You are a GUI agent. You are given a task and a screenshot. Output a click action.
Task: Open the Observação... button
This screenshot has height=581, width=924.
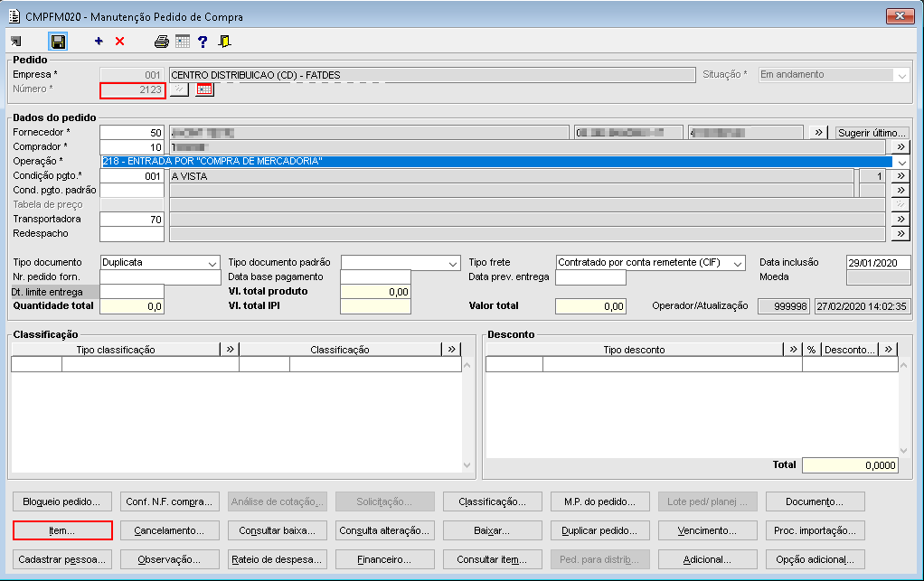pyautogui.click(x=170, y=559)
